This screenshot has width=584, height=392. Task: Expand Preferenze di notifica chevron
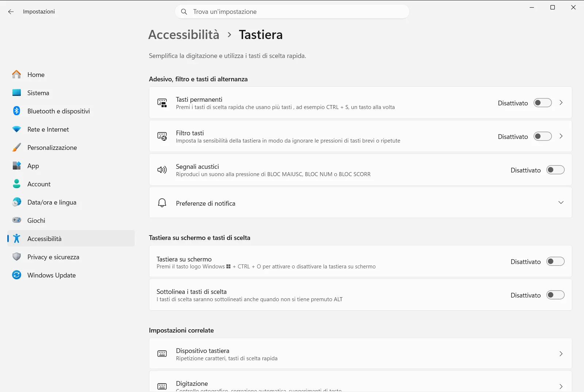561,202
